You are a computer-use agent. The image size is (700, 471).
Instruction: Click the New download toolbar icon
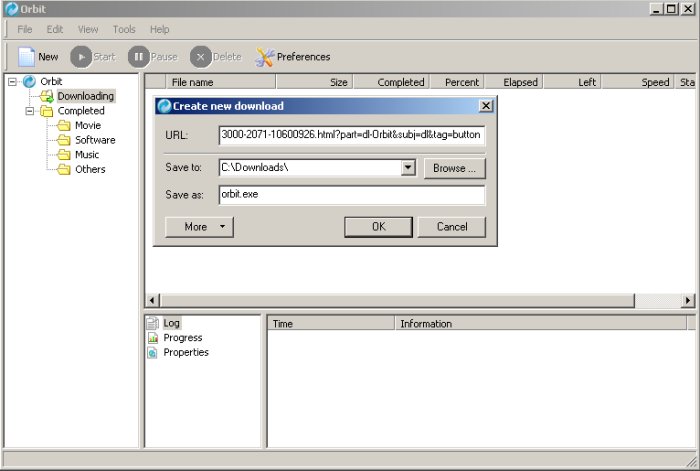point(26,57)
